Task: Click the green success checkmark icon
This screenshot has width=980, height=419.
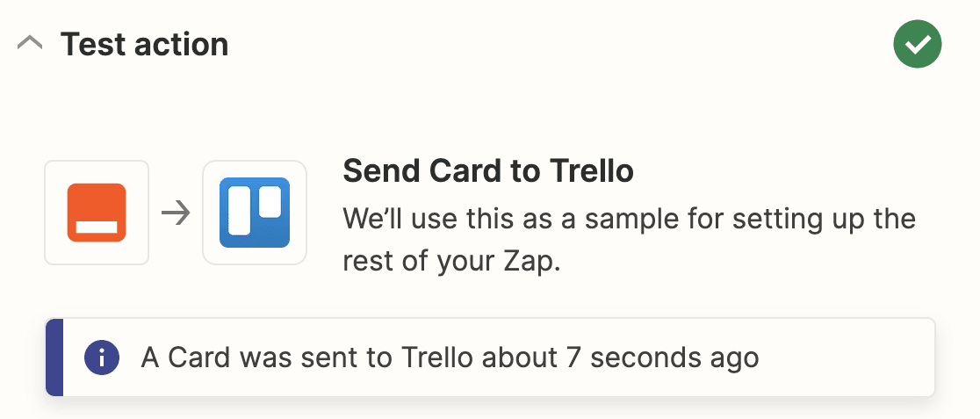Action: [917, 44]
